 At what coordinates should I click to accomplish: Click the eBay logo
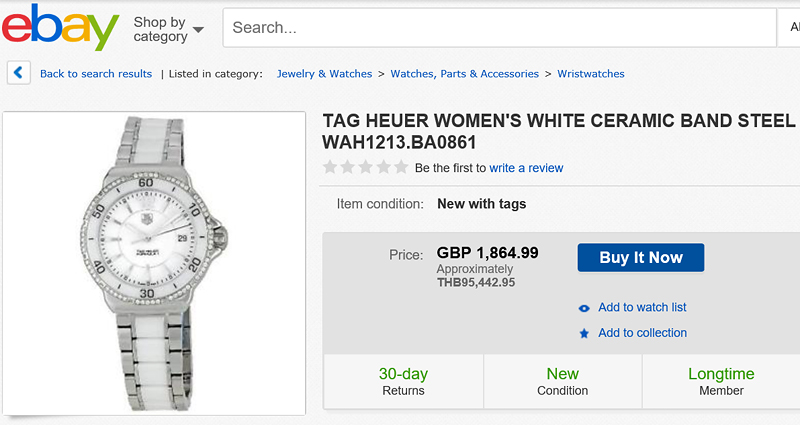click(x=60, y=27)
